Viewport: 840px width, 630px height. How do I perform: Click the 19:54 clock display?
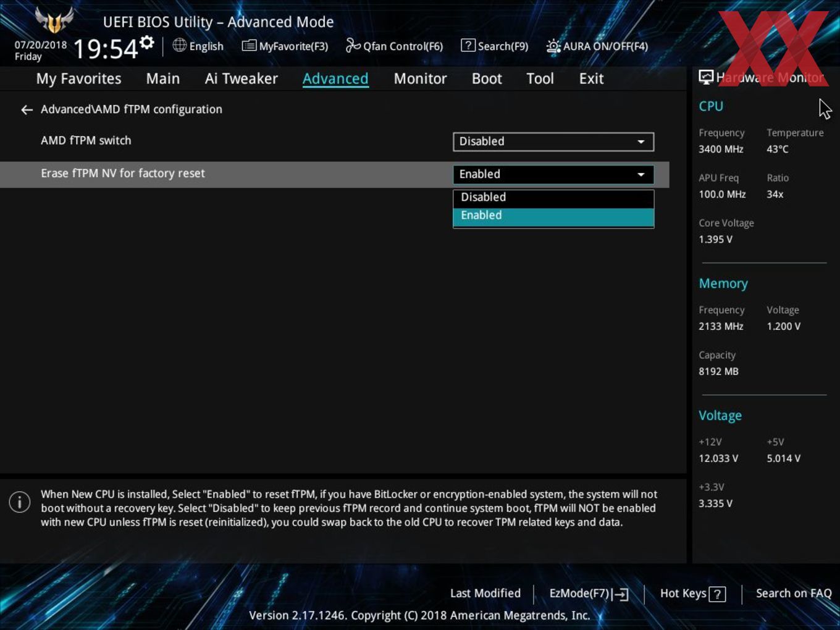(x=106, y=49)
